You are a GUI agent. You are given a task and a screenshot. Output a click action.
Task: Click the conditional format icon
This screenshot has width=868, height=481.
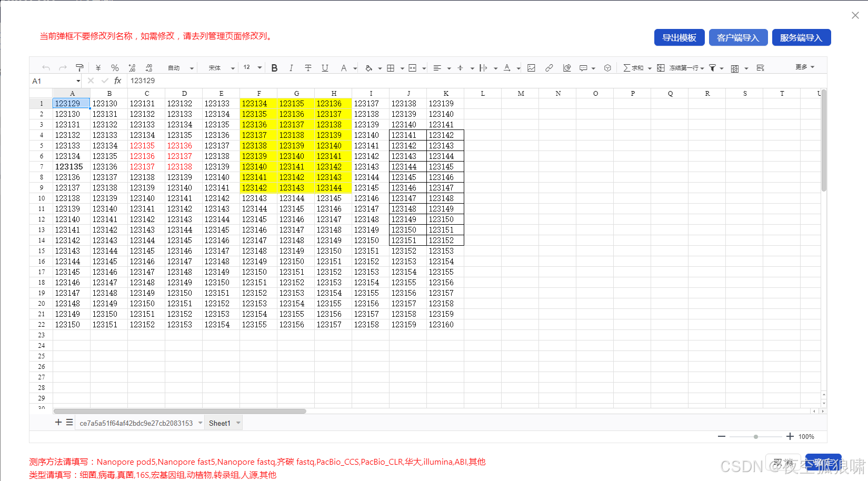pyautogui.click(x=735, y=68)
